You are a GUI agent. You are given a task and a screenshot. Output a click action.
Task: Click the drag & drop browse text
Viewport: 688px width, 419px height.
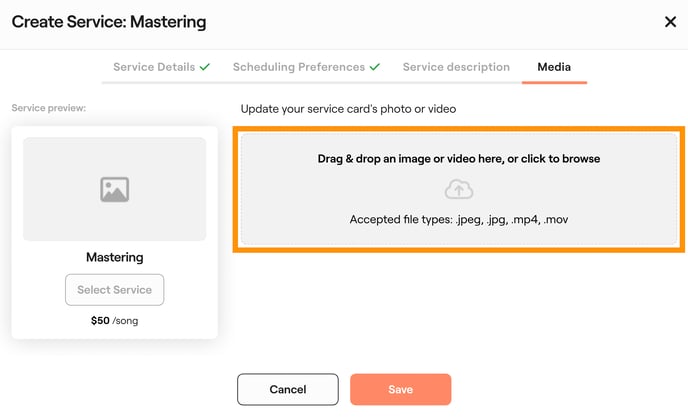458,159
